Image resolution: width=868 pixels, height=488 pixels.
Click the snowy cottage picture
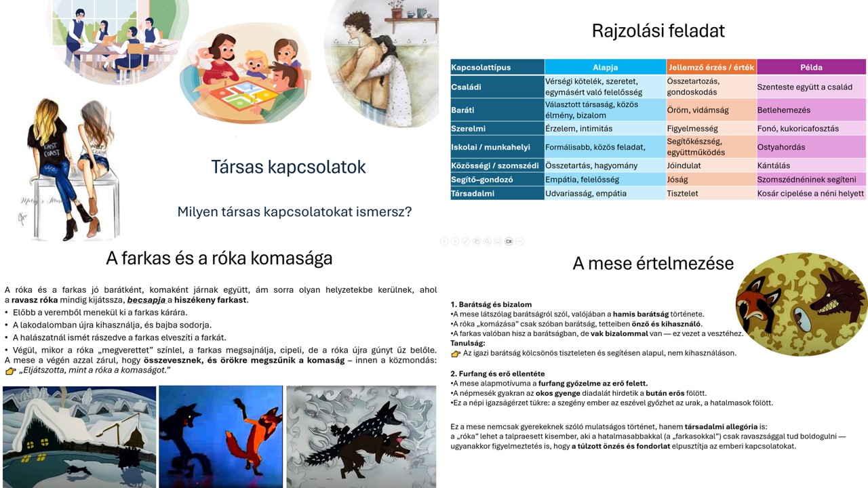coord(79,436)
